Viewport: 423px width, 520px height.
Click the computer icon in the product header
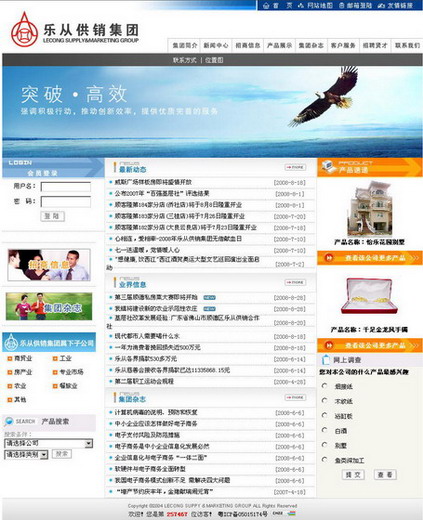coord(328,166)
